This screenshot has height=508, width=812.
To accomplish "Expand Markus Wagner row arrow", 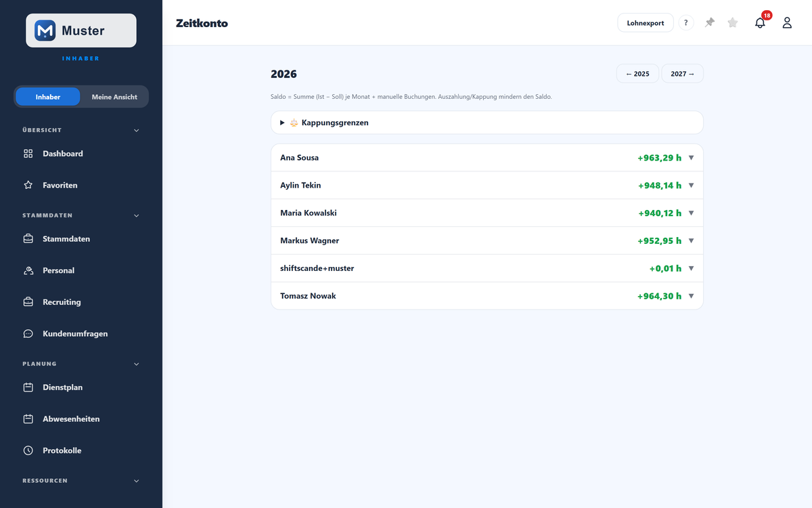I will coord(691,240).
